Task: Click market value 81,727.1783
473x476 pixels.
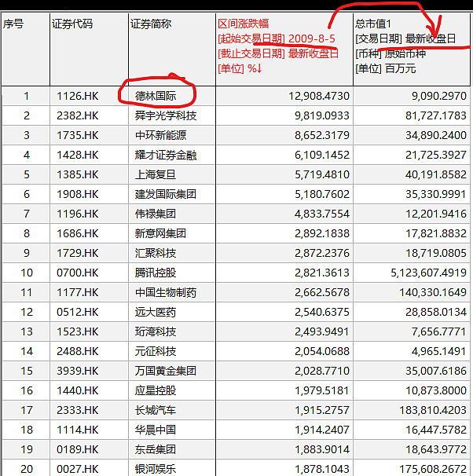Action: 435,115
